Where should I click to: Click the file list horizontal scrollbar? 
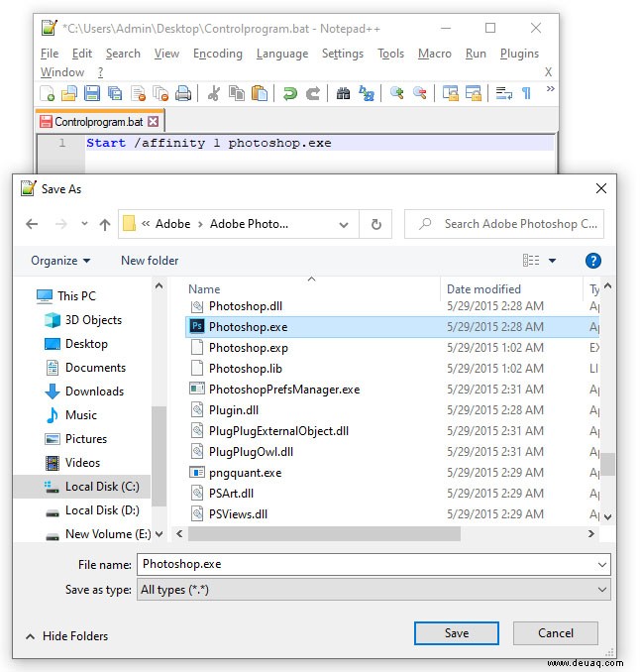point(324,534)
